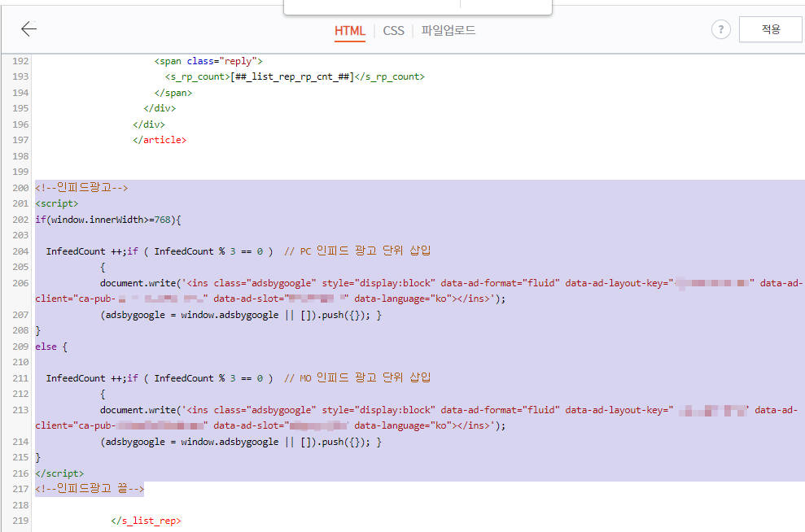Image resolution: width=805 pixels, height=532 pixels.
Task: Switch to the CSS tab
Action: click(393, 31)
